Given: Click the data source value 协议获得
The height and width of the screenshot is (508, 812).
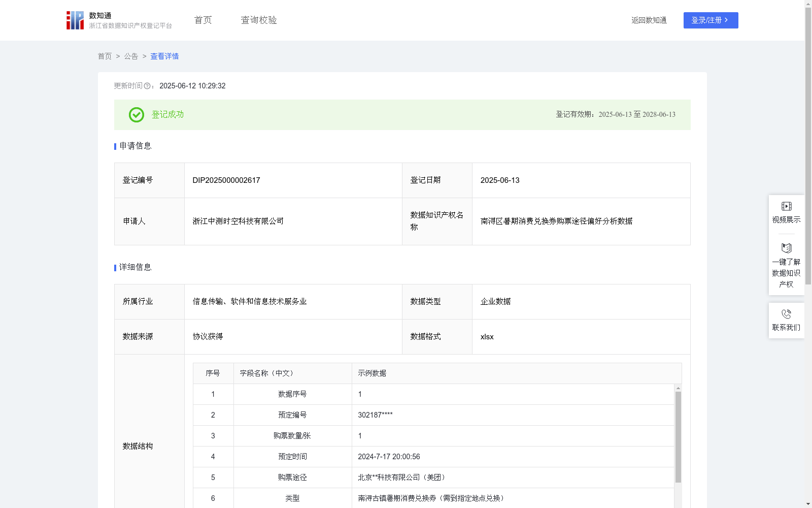Looking at the screenshot, I should 208,336.
